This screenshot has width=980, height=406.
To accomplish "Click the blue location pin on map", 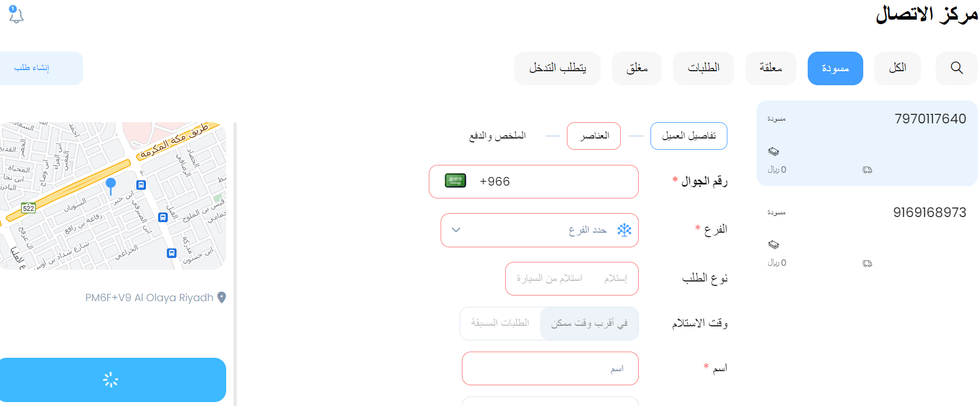I will point(111,186).
